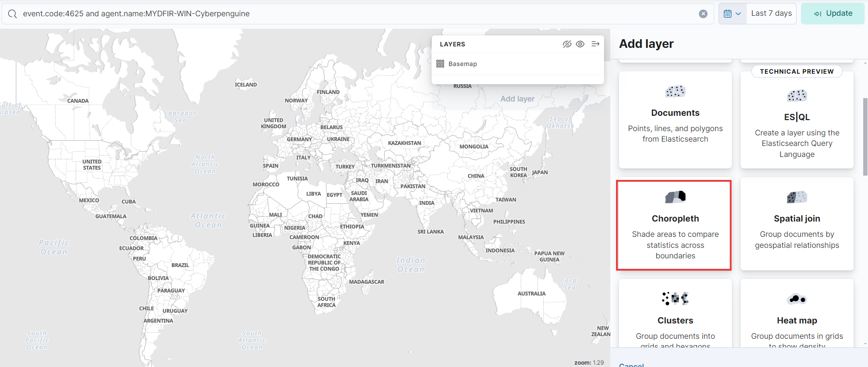Click the PHILIPPINES label on the map
This screenshot has height=367, width=868.
(x=509, y=222)
